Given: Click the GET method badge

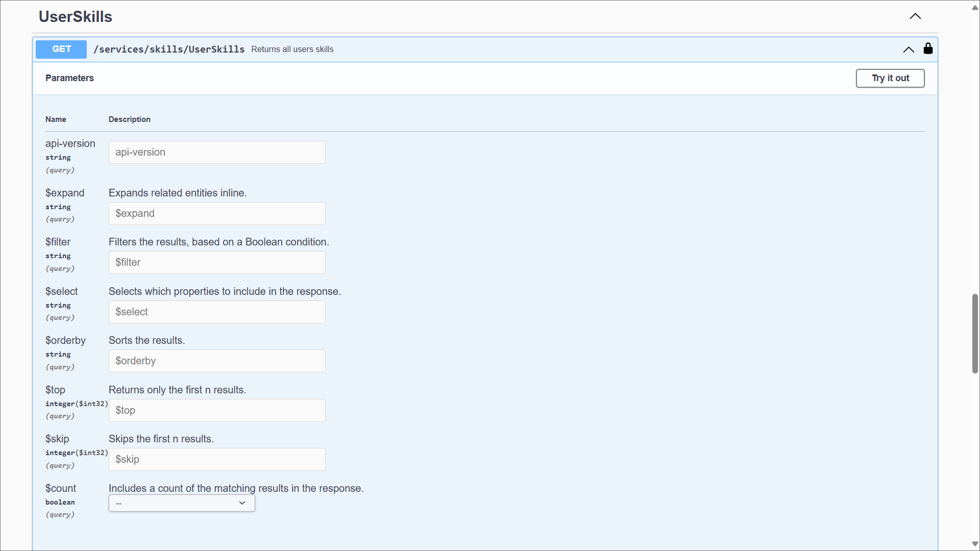Looking at the screenshot, I should pos(61,49).
